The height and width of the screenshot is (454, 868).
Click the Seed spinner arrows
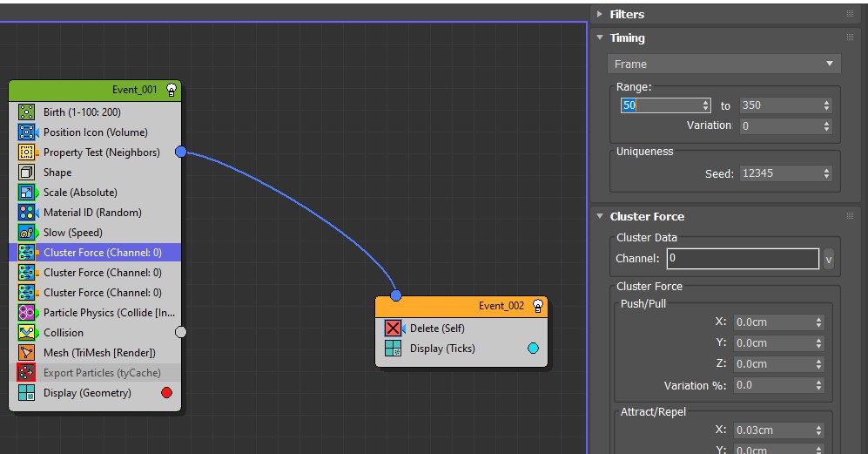coord(826,173)
